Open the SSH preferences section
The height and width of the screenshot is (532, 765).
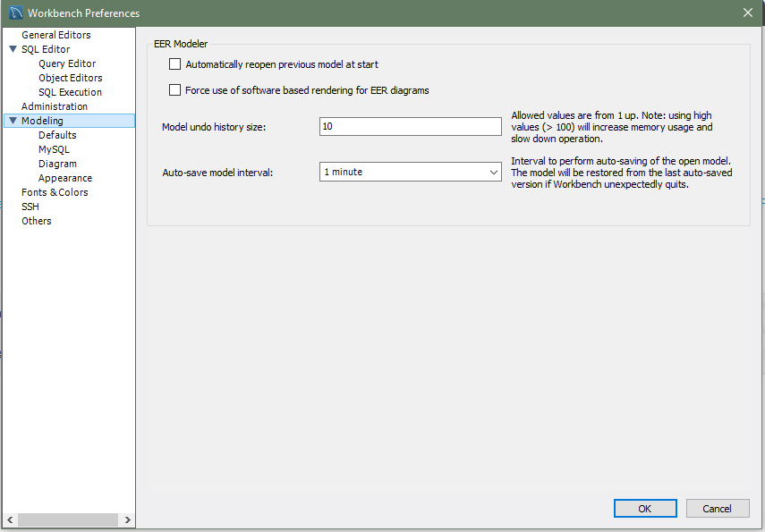tap(30, 207)
